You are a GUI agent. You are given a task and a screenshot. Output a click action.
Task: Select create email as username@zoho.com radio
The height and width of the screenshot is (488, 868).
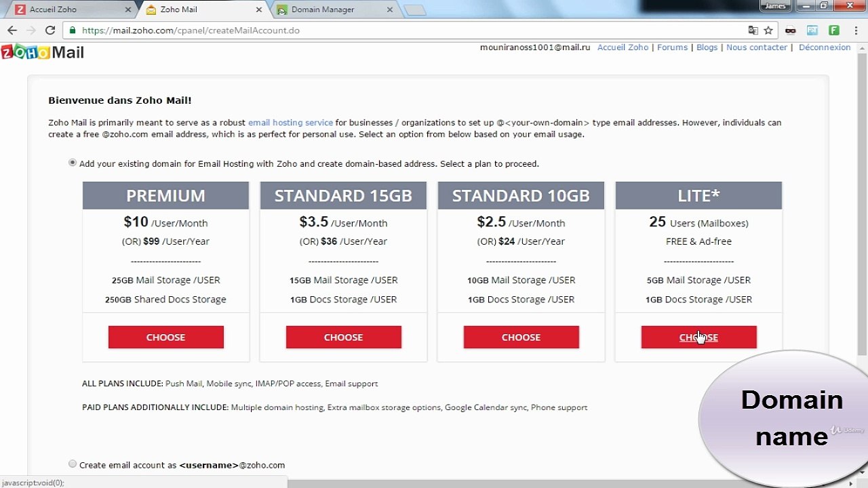pyautogui.click(x=73, y=464)
